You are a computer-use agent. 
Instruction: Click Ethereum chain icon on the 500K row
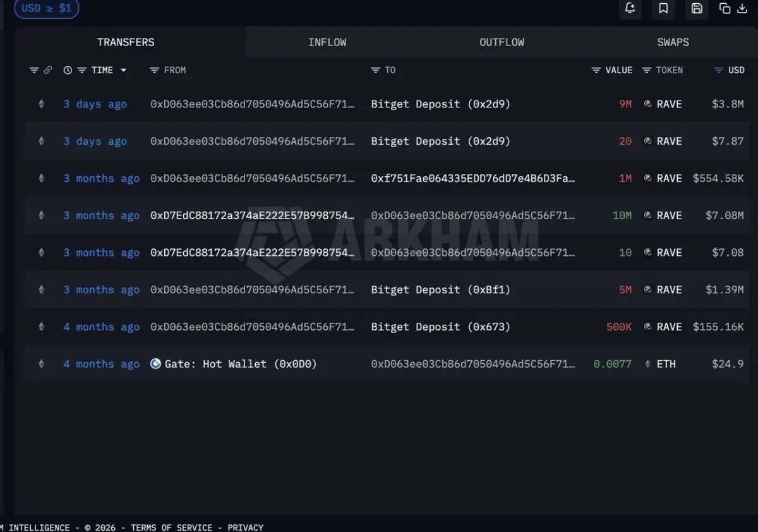coord(42,327)
